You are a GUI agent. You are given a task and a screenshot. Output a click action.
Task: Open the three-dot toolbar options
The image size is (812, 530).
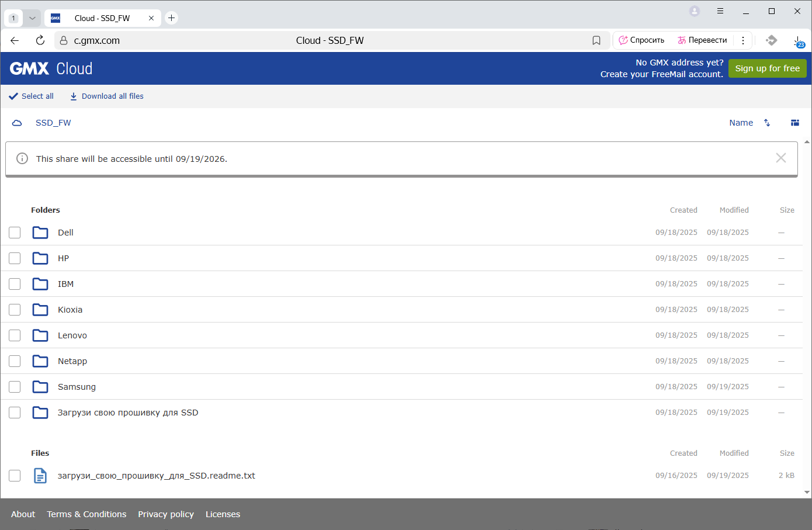point(743,40)
